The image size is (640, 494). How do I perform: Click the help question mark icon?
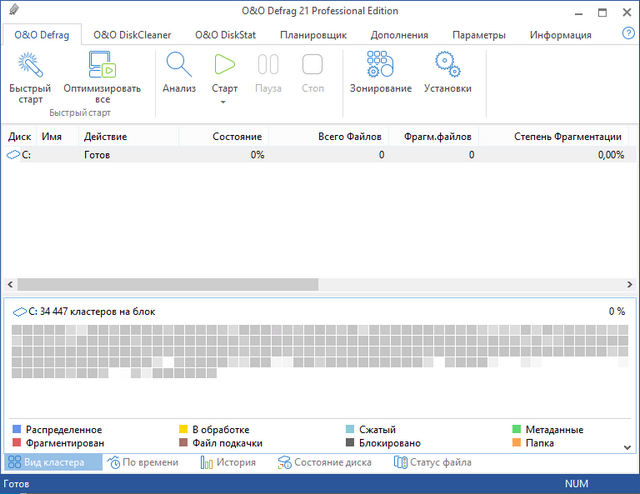point(614,35)
